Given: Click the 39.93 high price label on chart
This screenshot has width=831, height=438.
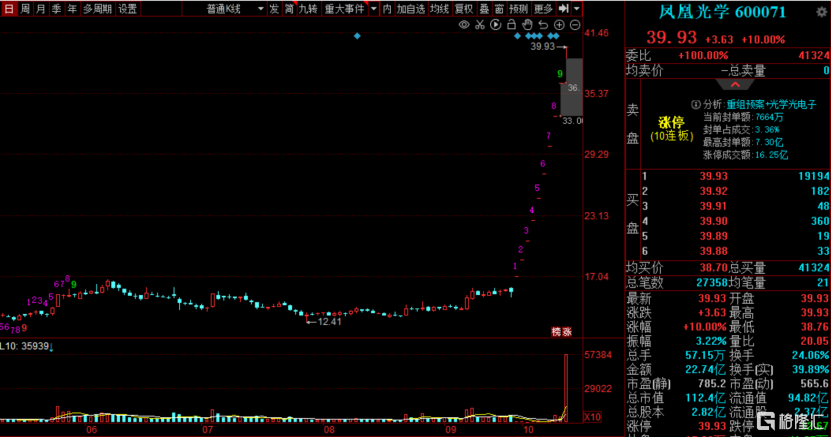Looking at the screenshot, I should pos(542,47).
